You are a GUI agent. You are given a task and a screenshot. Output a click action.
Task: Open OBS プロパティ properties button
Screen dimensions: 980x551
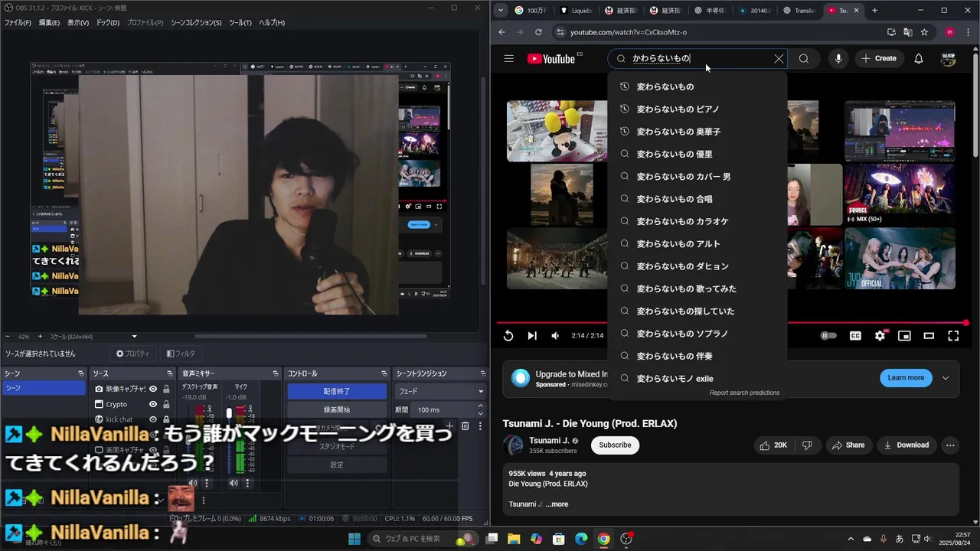pyautogui.click(x=133, y=354)
